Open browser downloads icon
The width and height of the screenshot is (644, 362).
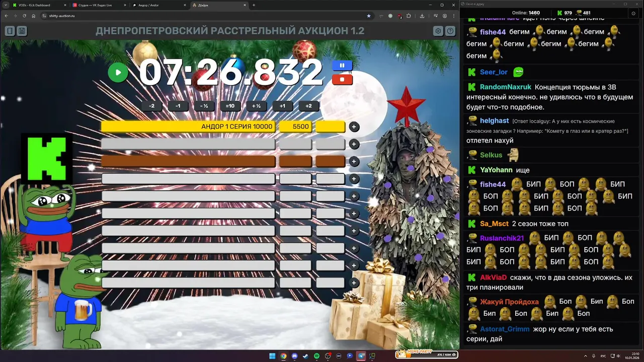click(x=422, y=16)
